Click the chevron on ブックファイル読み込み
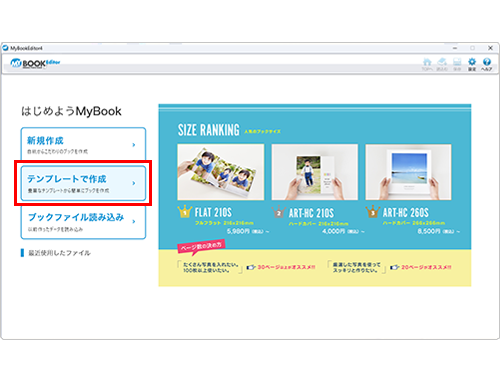The height and width of the screenshot is (380, 500). pos(134,221)
